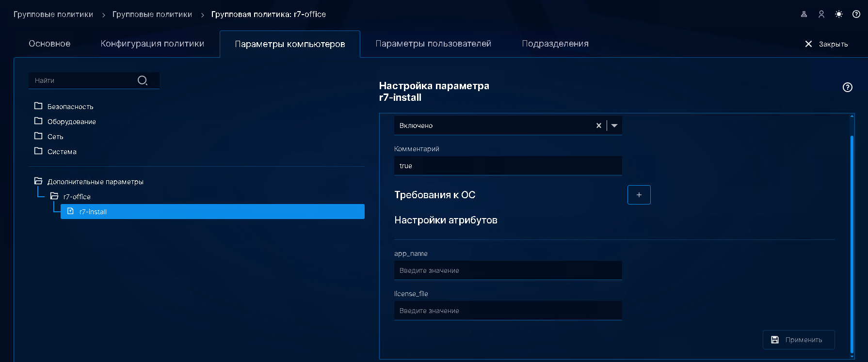Click the settings panel vertical scrollbar
868x362 pixels.
coord(852,245)
